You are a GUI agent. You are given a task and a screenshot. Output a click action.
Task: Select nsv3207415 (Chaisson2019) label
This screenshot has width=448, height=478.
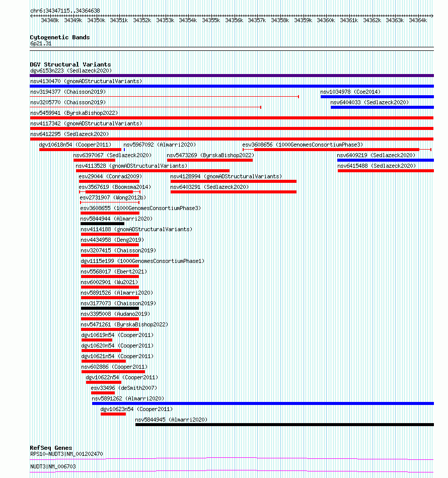[118, 250]
